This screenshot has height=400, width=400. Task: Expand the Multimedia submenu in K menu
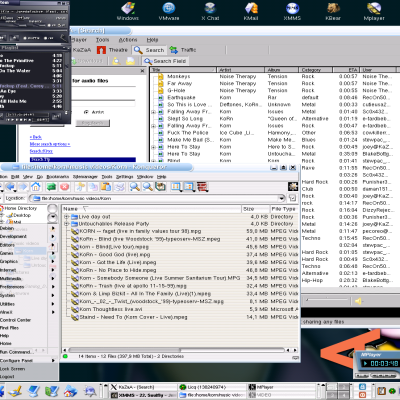pyautogui.click(x=53, y=278)
